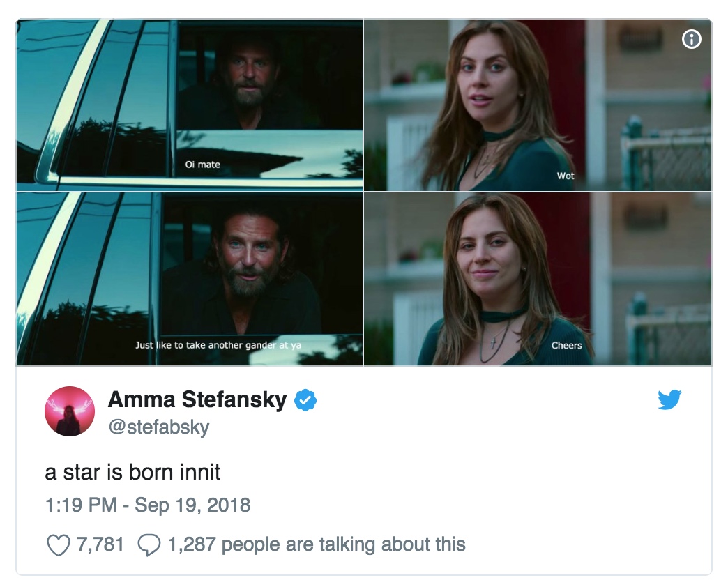This screenshot has height=587, width=728.
Task: Open the 1:19 PM - Sep 19, 2018 timestamp
Action: pyautogui.click(x=147, y=505)
